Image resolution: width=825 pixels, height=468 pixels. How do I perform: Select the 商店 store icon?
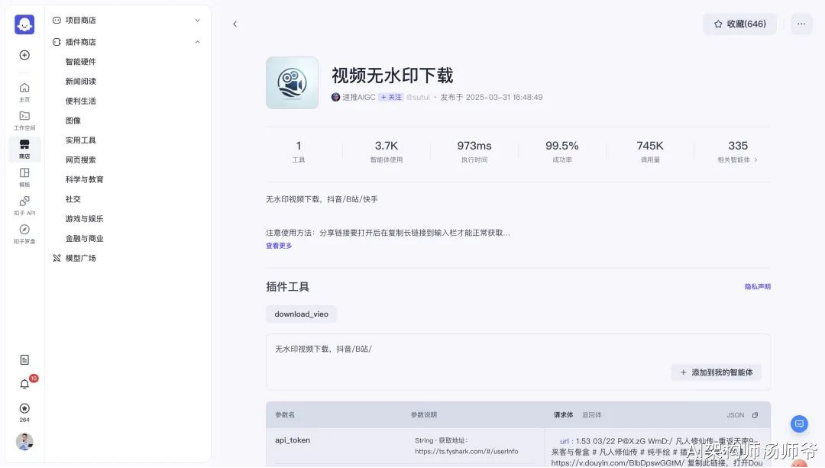[x=24, y=148]
